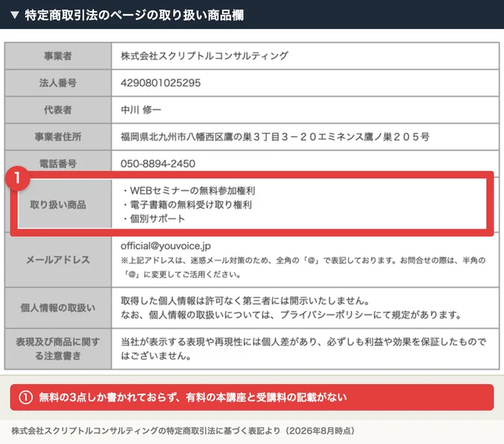Click the line 個別サポート
The image size is (504, 444).
[x=154, y=219]
